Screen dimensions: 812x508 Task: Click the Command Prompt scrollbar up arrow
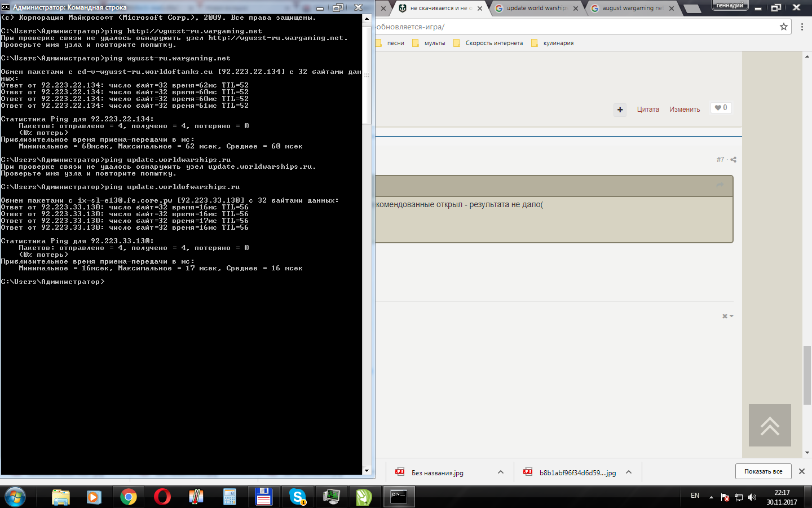click(367, 19)
